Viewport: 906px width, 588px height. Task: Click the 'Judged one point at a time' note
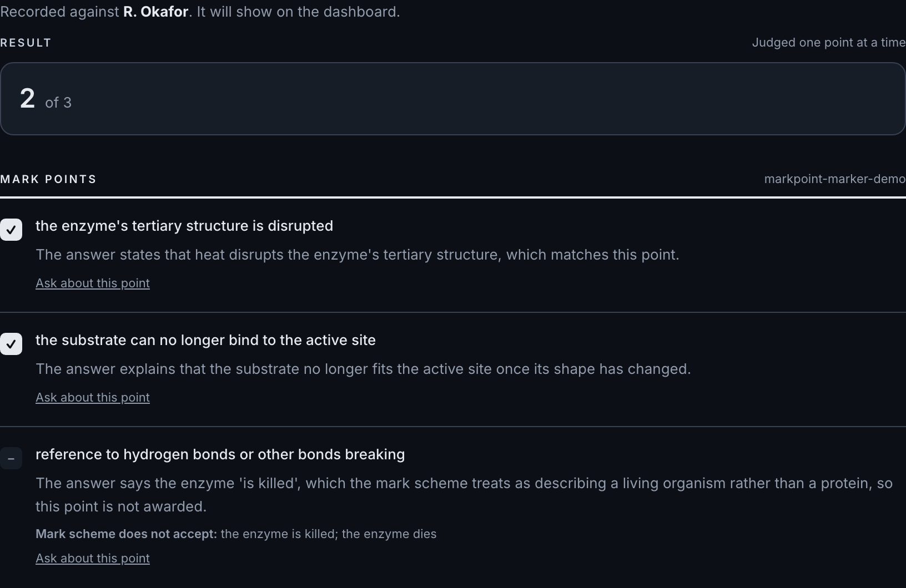(829, 43)
